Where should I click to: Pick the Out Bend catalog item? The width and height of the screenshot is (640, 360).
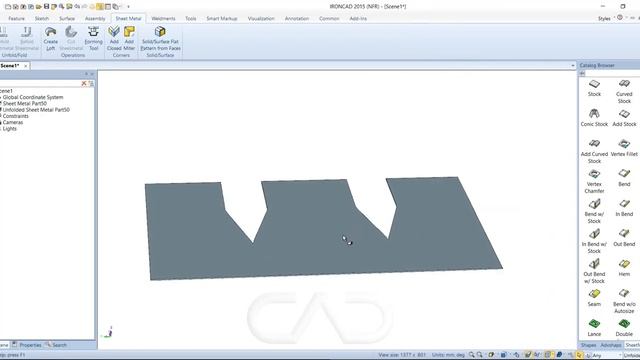coord(624,238)
